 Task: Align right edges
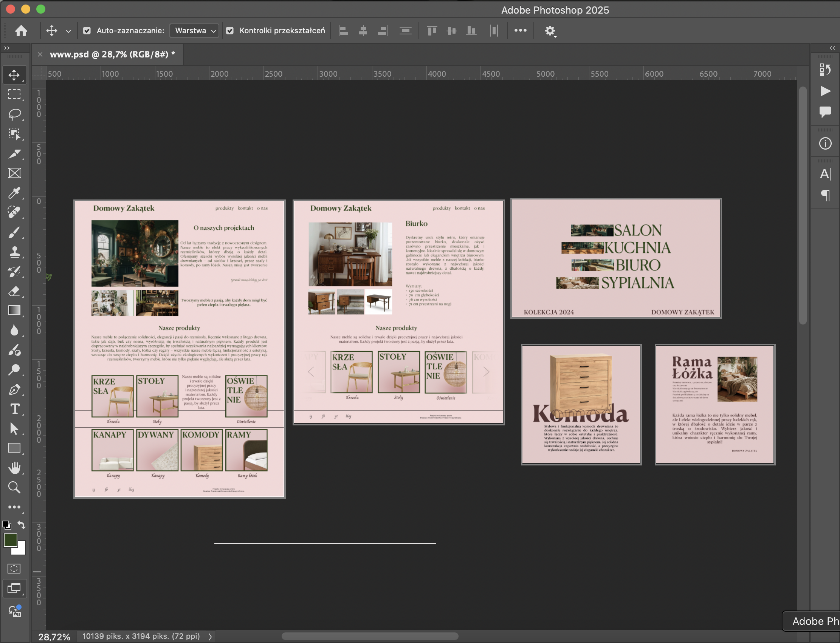(383, 31)
